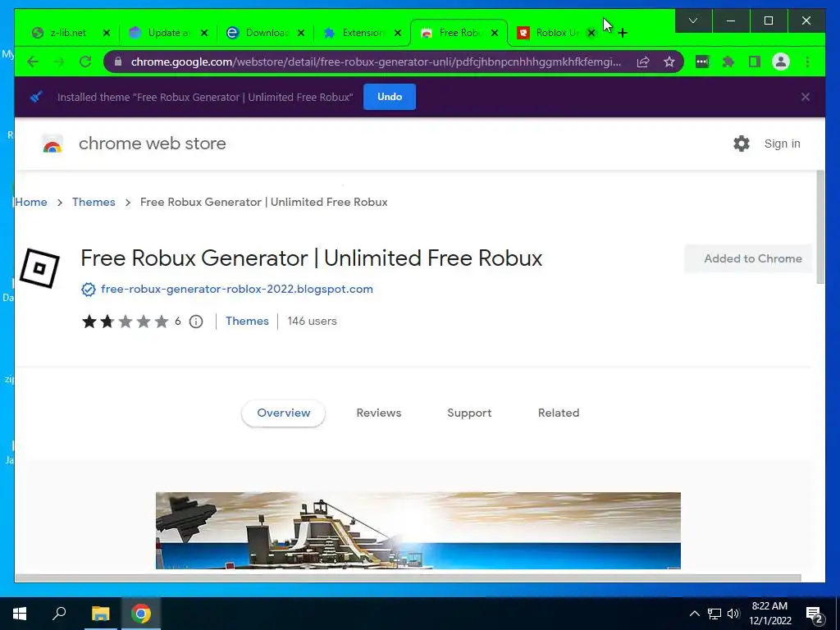This screenshot has width=840, height=630.
Task: Reload the page with the refresh icon
Action: click(x=85, y=62)
